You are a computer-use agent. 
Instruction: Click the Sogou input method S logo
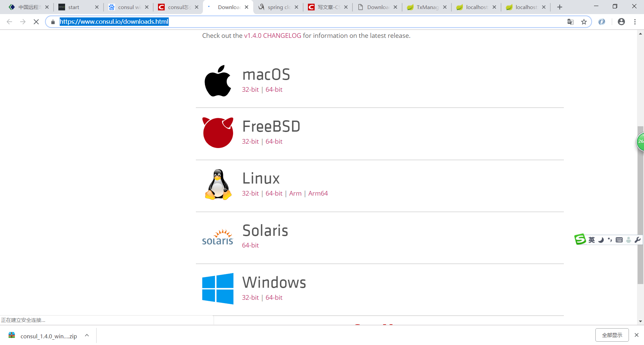click(580, 239)
